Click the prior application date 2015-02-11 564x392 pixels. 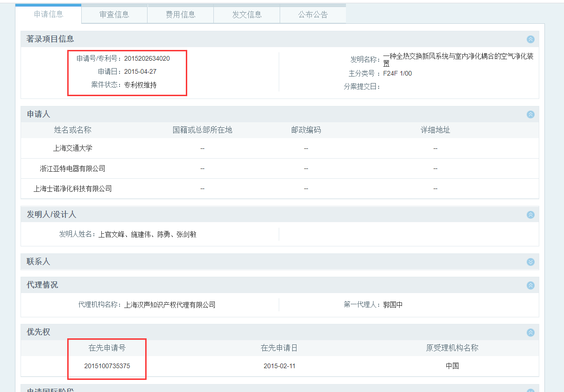(279, 366)
